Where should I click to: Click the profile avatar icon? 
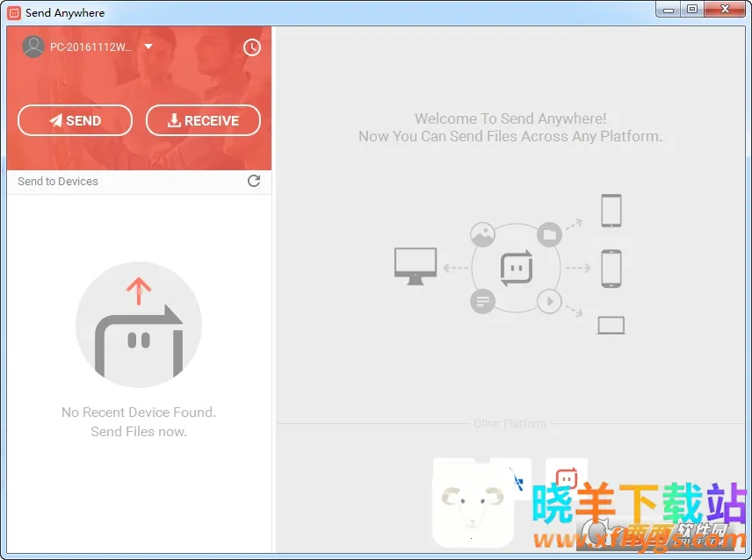(33, 47)
